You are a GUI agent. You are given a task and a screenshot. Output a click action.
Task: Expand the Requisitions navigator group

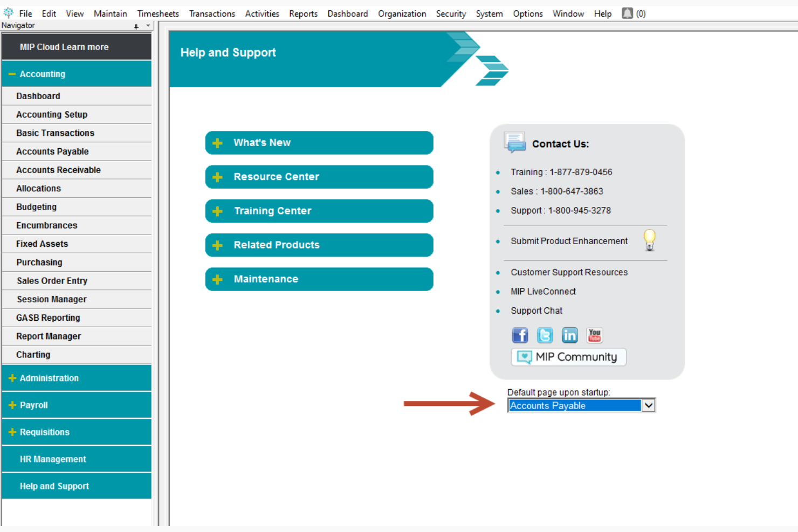[77, 432]
